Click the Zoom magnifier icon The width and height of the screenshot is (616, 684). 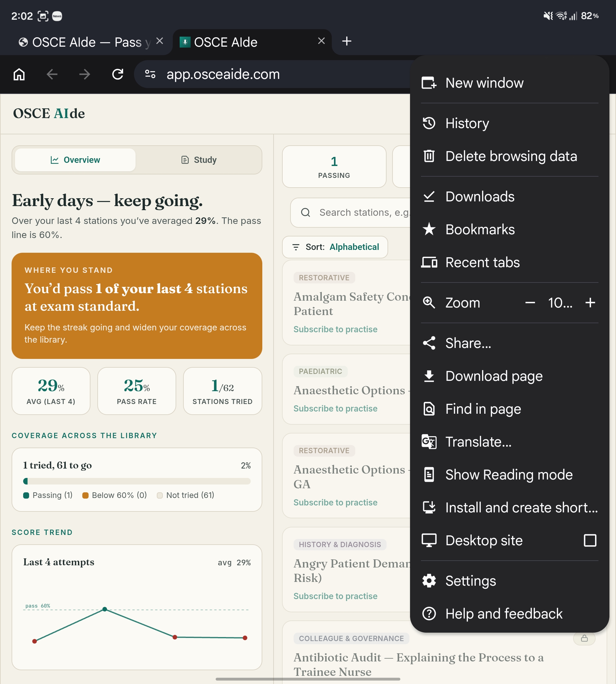coord(429,303)
